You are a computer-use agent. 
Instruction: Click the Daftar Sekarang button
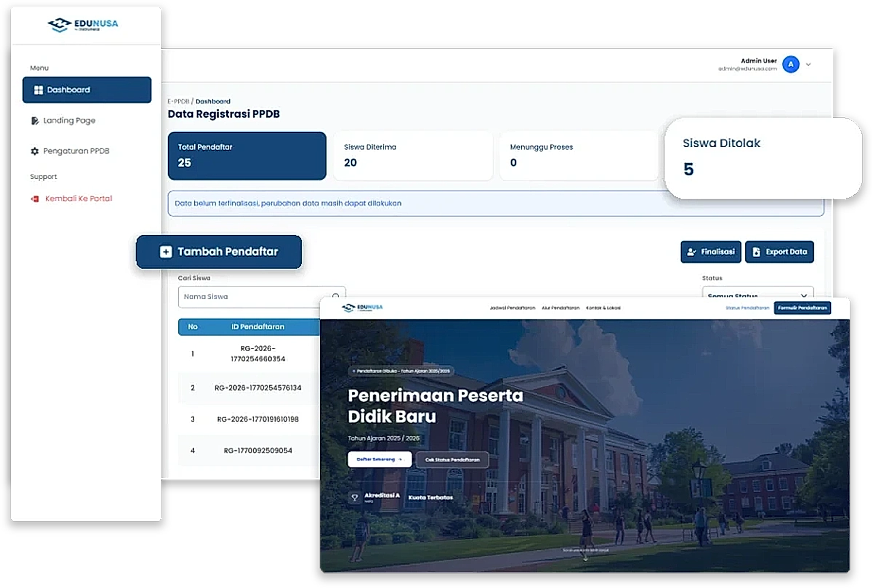point(379,460)
